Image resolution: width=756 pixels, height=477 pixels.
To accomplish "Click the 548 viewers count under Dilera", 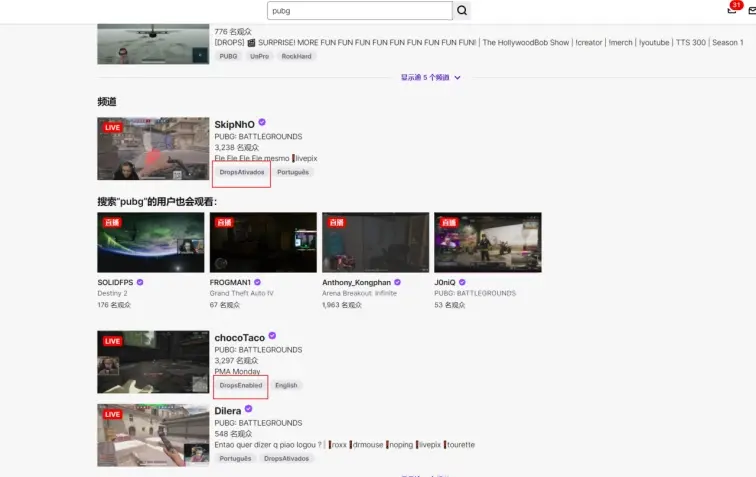I will pos(233,434).
